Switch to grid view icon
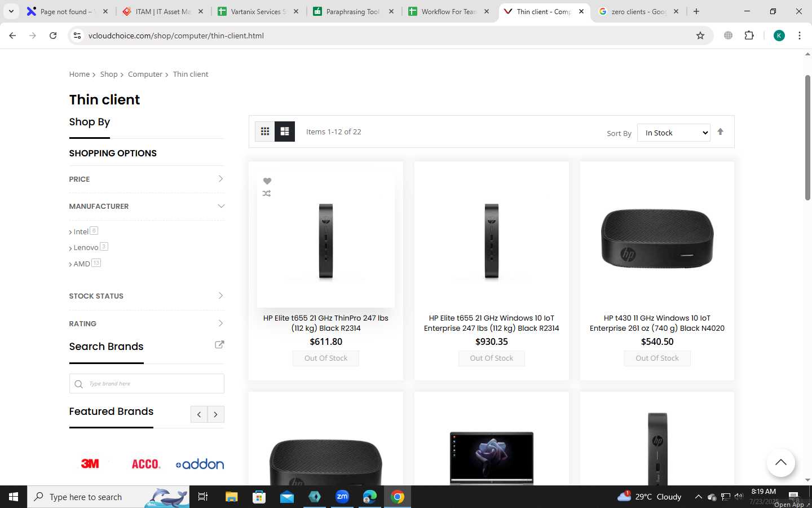 pos(264,132)
